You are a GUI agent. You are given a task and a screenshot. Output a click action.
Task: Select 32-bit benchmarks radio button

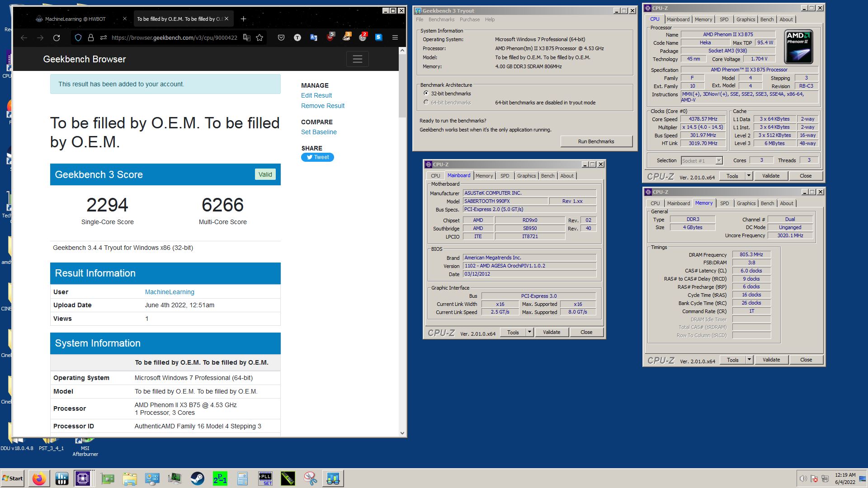426,94
